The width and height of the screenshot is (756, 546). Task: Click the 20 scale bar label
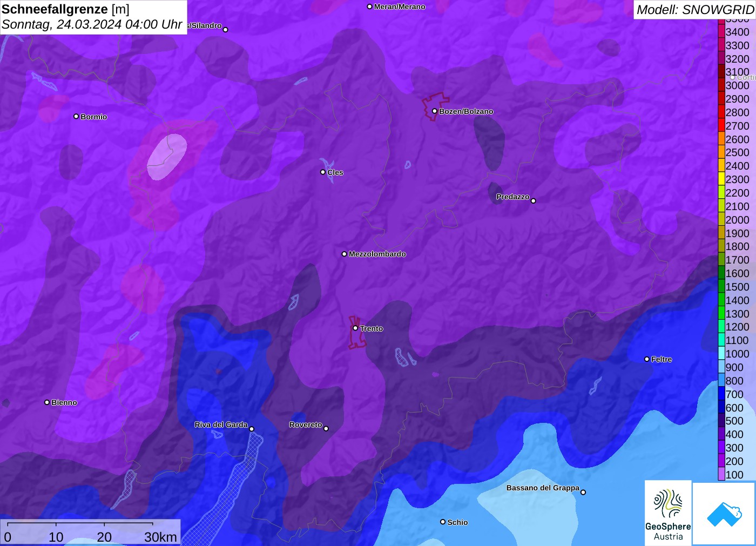(x=104, y=537)
